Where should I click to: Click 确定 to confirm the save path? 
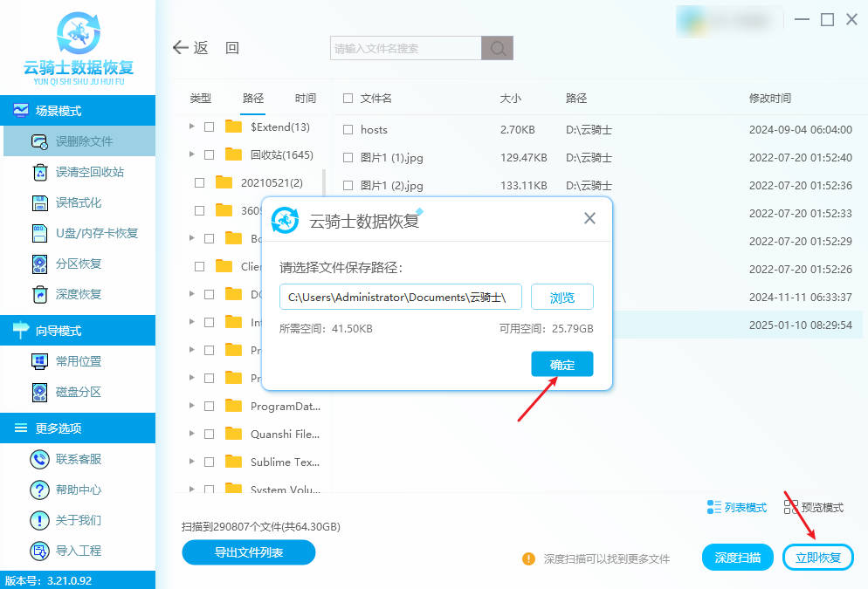coord(561,365)
